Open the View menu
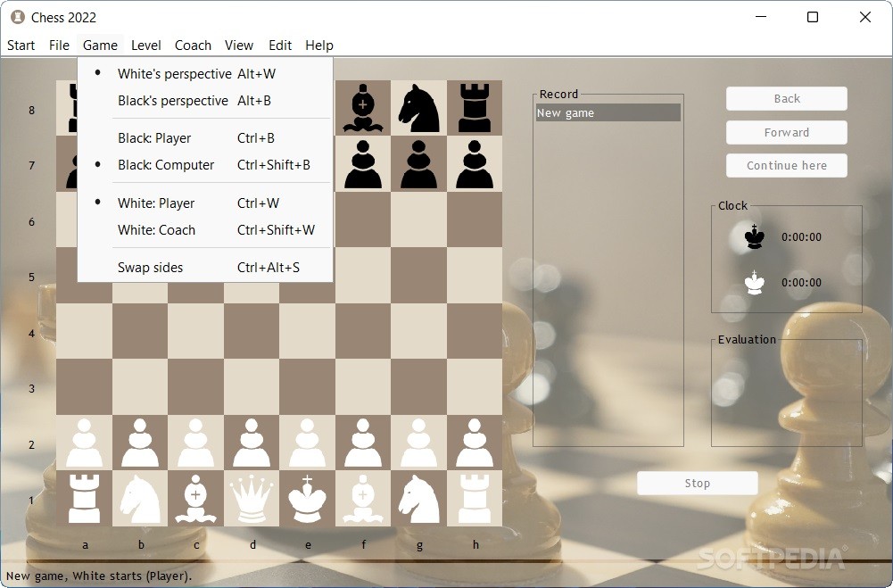 (x=238, y=45)
